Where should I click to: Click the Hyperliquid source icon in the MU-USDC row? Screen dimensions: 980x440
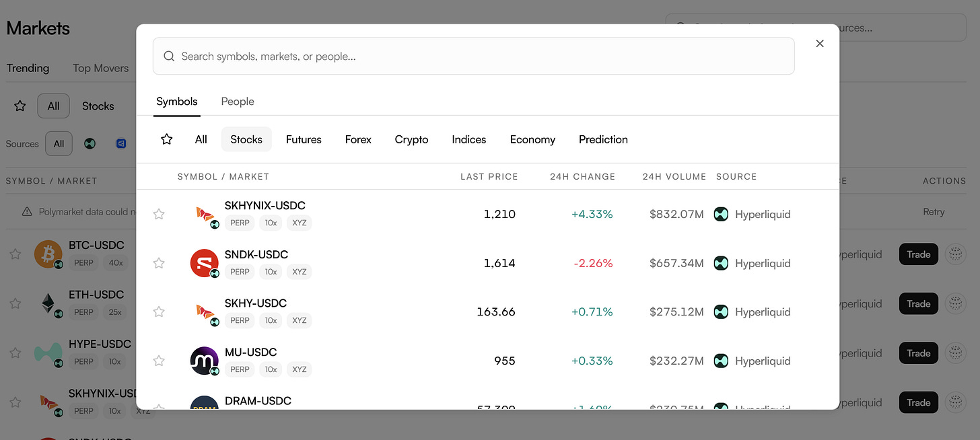point(721,361)
